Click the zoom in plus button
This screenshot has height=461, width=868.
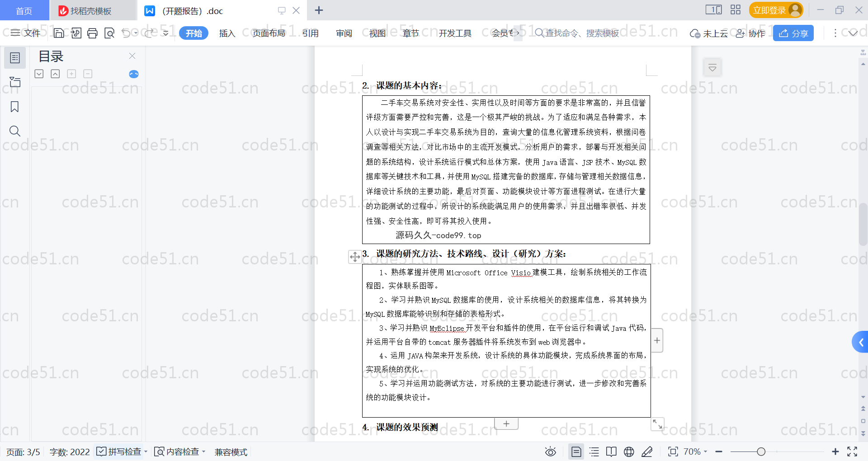835,452
